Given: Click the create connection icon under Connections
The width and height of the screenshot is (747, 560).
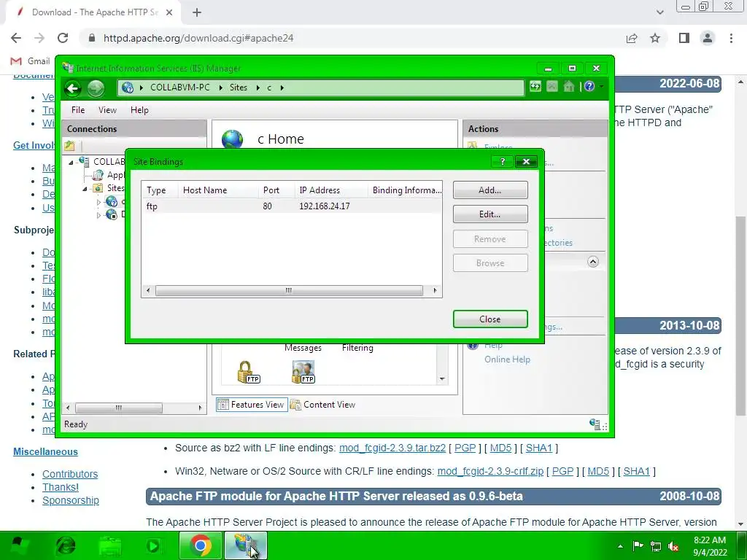Looking at the screenshot, I should tap(69, 146).
